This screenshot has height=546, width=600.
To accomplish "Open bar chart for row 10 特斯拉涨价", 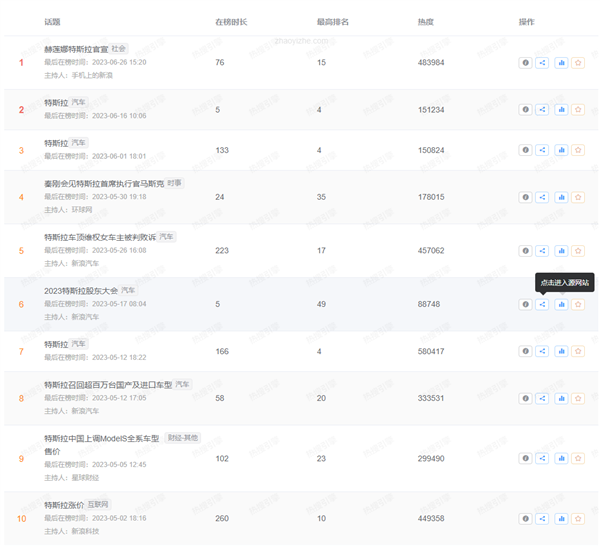I will pos(560,519).
